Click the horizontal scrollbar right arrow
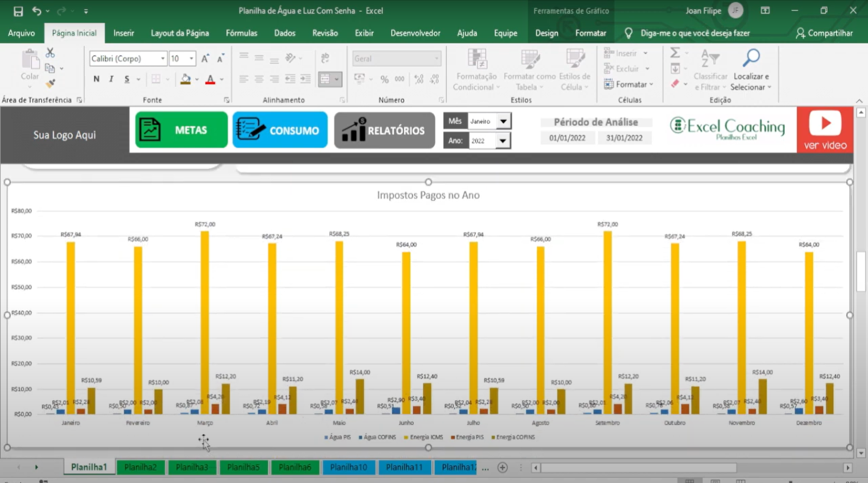The width and height of the screenshot is (868, 483). [x=847, y=467]
